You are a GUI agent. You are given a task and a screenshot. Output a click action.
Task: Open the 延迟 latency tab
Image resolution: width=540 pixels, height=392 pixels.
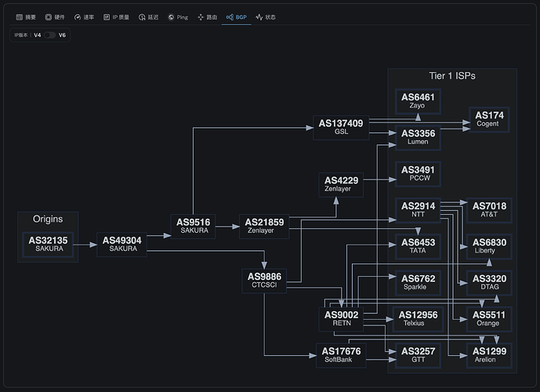(148, 17)
